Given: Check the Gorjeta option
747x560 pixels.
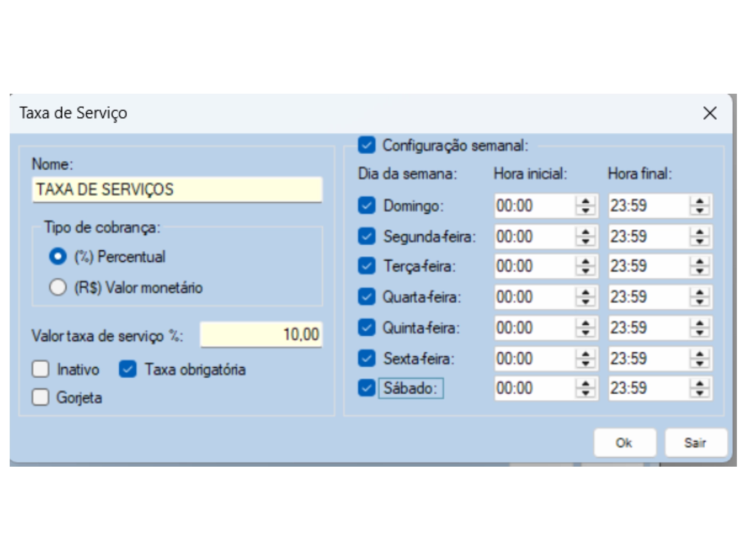Looking at the screenshot, I should [40, 397].
